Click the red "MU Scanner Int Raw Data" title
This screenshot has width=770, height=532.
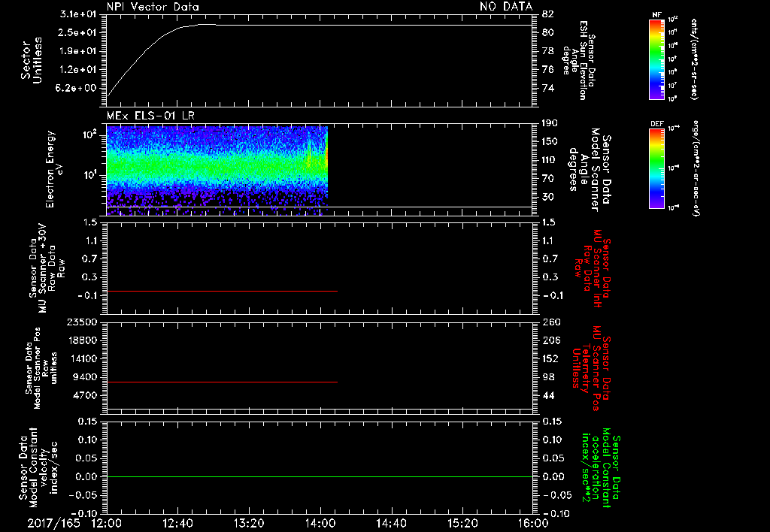[593, 268]
